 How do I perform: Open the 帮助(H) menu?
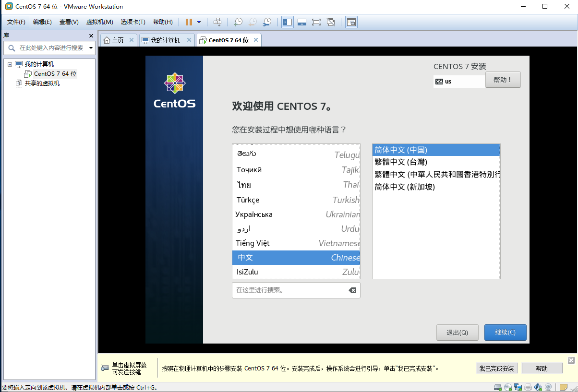(163, 22)
